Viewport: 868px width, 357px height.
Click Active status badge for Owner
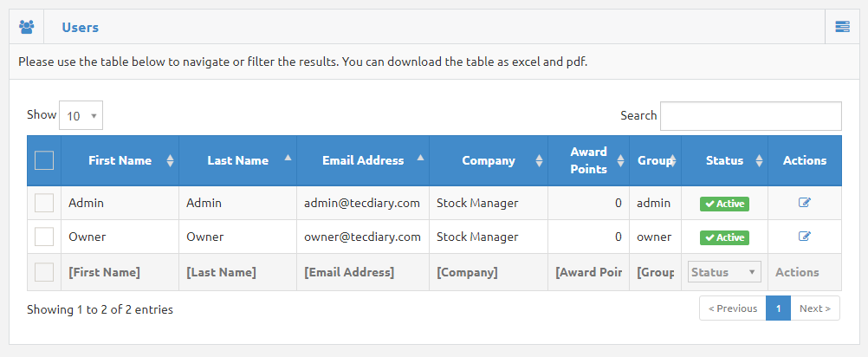click(x=724, y=237)
